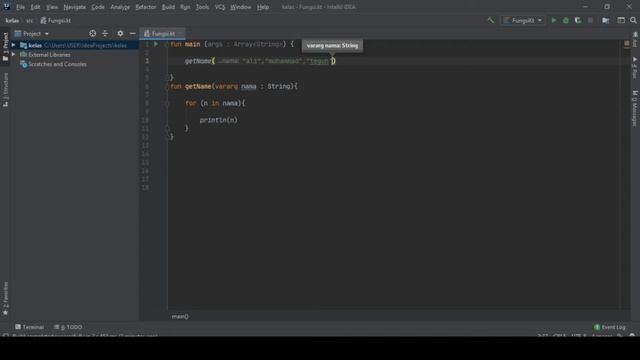Open the Project view dropdown selector

click(x=32, y=33)
